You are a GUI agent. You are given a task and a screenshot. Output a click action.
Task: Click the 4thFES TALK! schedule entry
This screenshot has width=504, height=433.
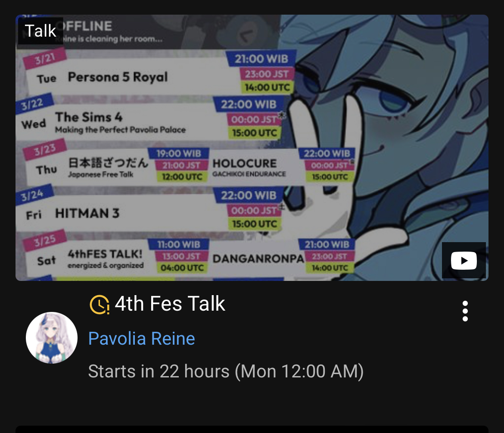(106, 259)
